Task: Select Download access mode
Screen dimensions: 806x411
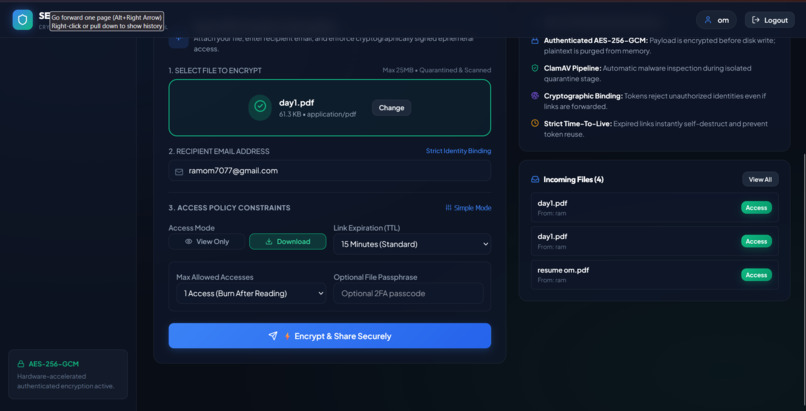Action: click(287, 241)
